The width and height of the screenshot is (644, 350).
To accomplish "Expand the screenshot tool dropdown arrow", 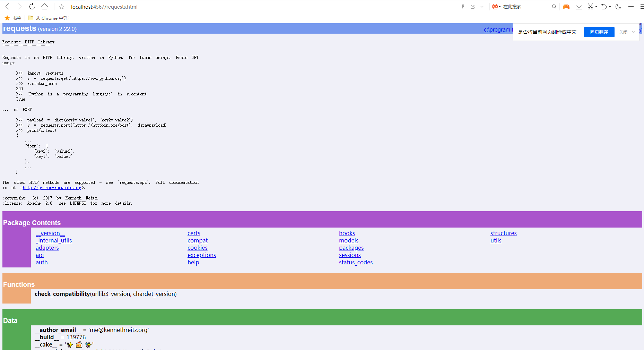I will tap(596, 7).
